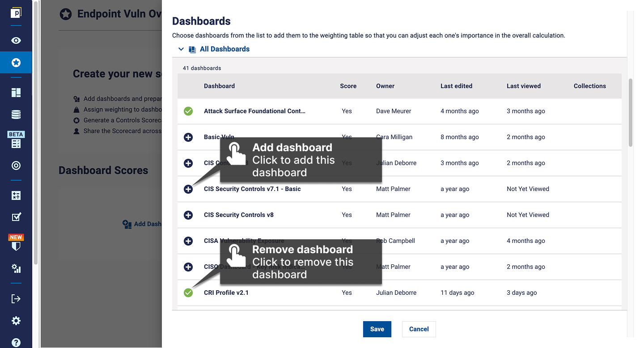644x348 pixels.
Task: Add CISA Vulnerability Exposure dashboard
Action: 188,241
